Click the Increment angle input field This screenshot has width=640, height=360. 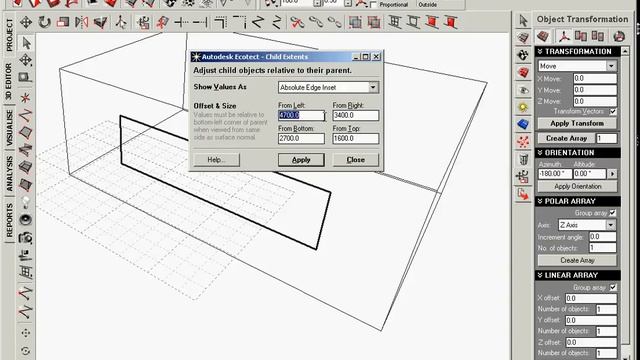point(602,237)
